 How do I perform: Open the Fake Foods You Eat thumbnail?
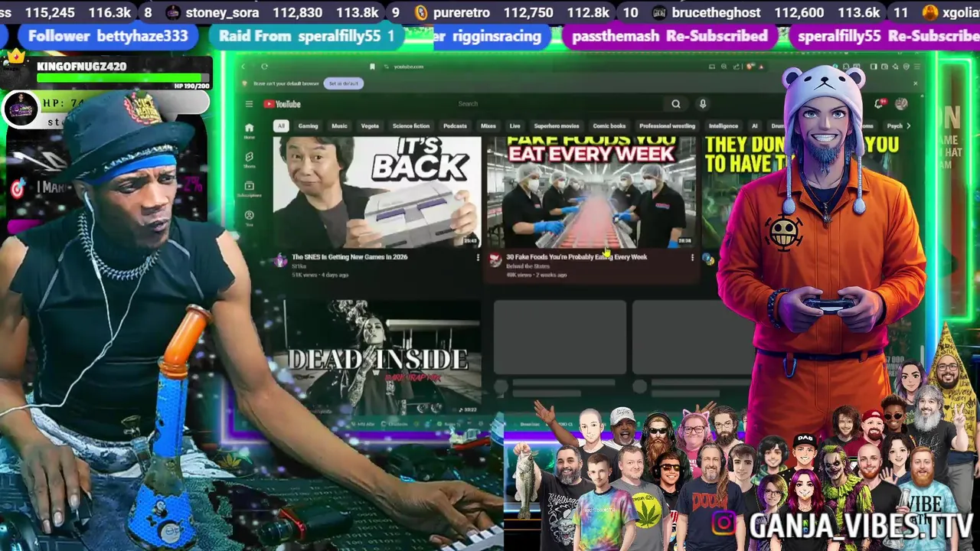[x=592, y=192]
